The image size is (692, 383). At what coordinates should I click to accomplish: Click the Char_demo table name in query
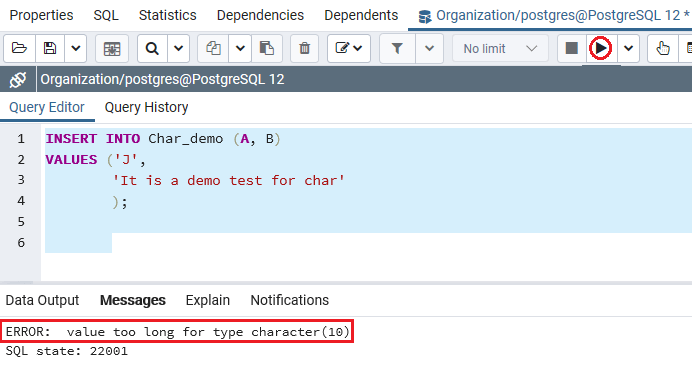click(x=185, y=139)
